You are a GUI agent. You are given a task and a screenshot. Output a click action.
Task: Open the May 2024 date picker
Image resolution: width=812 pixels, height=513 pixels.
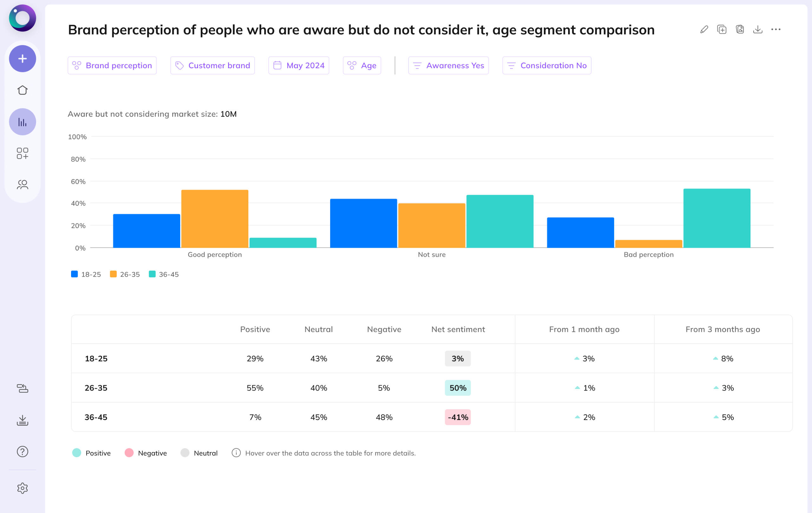pos(298,65)
